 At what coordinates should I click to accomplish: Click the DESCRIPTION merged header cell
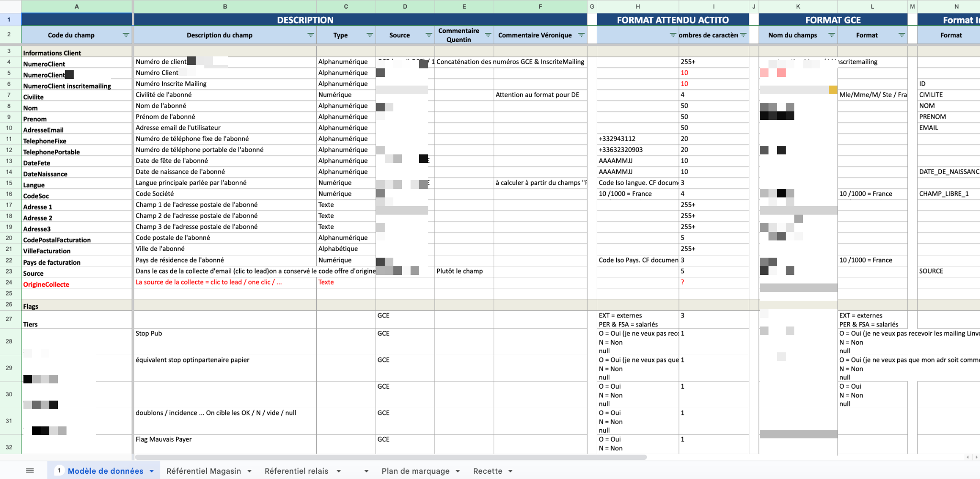click(x=305, y=20)
